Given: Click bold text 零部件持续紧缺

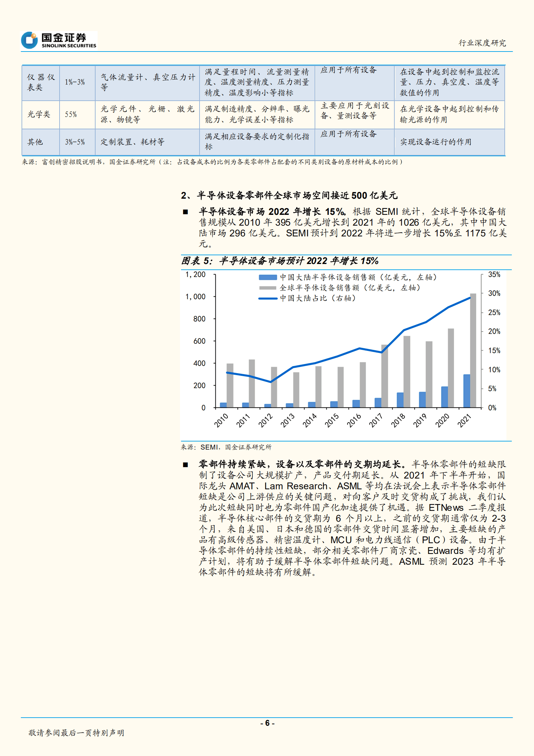Looking at the screenshot, I should [x=232, y=464].
